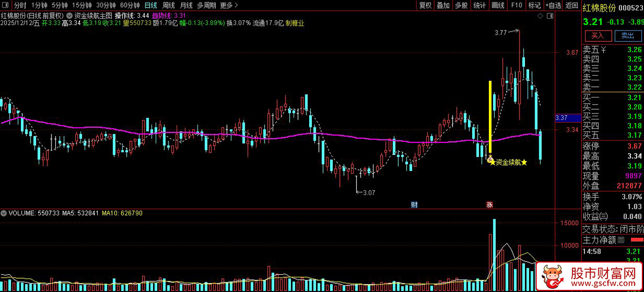Click the 3.07 low price label
Image resolution: width=644 pixels, height=292 pixels.
point(369,193)
